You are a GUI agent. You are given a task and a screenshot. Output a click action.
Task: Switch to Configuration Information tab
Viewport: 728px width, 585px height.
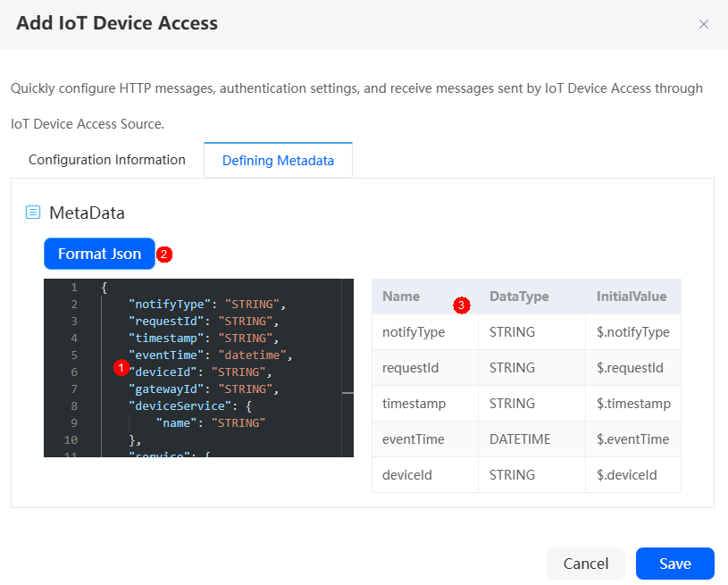(107, 160)
